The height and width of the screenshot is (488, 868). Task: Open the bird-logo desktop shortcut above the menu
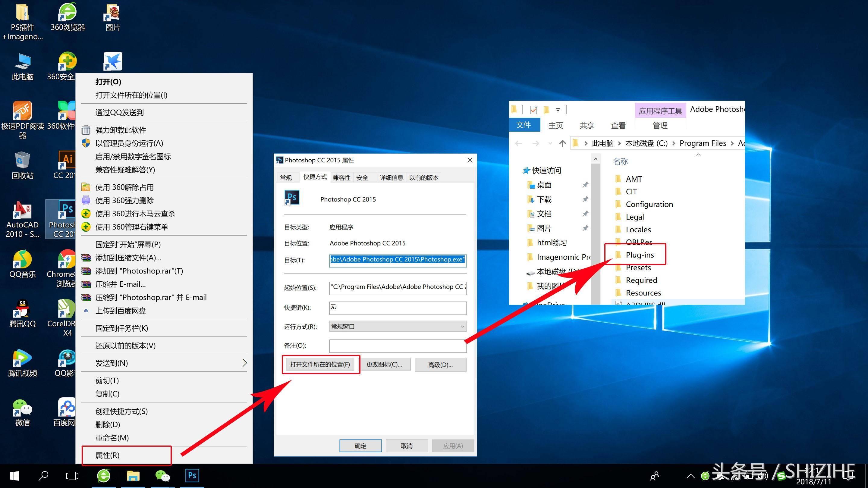click(x=112, y=61)
